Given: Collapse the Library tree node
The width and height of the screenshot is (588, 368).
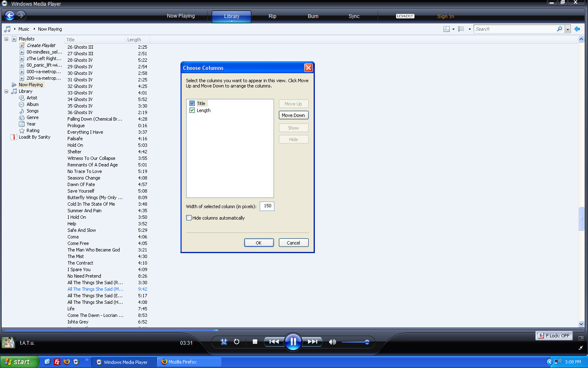Looking at the screenshot, I should click(6, 91).
